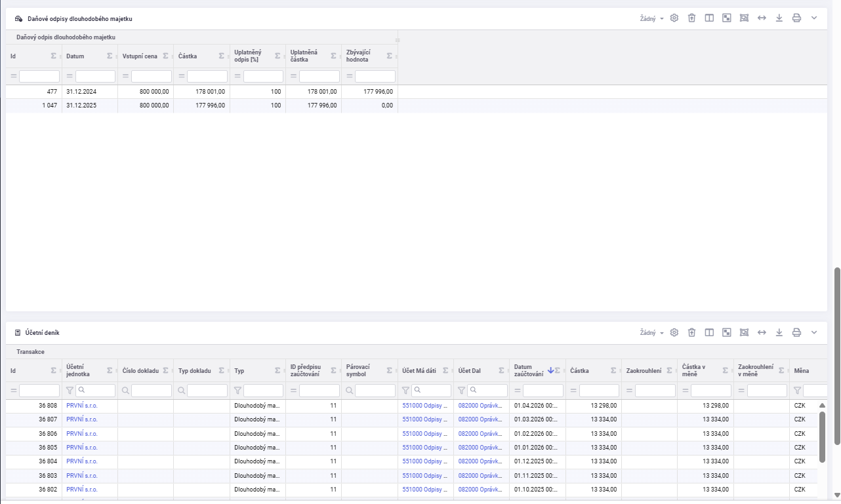
Task: Click filter funnel icon under Účetní jednotka
Action: coord(70,391)
